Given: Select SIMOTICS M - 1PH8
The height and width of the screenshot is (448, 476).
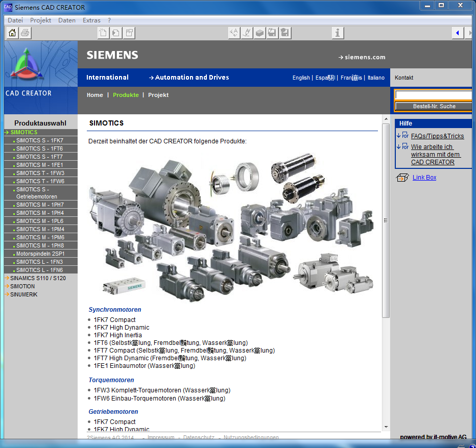Looking at the screenshot, I should point(41,246).
